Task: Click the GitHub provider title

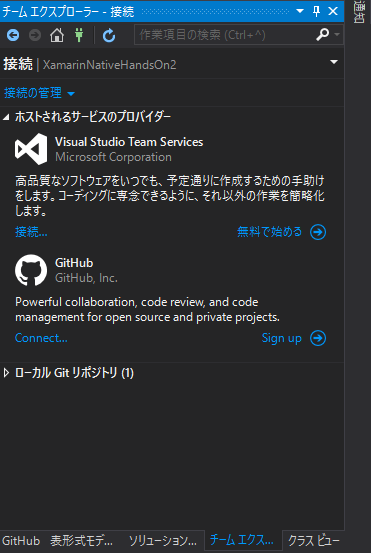Action: click(x=74, y=263)
